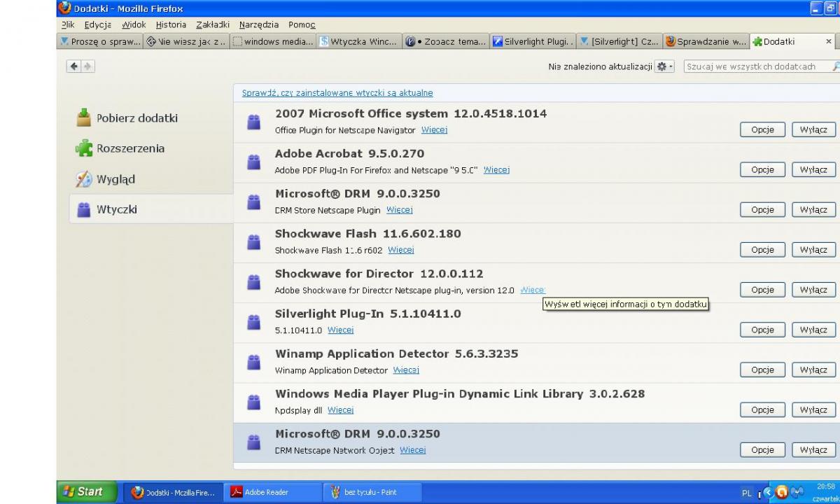Switch to the "Silverlight Plugi..." tab
Image resolution: width=840 pixels, height=504 pixels.
(x=533, y=41)
